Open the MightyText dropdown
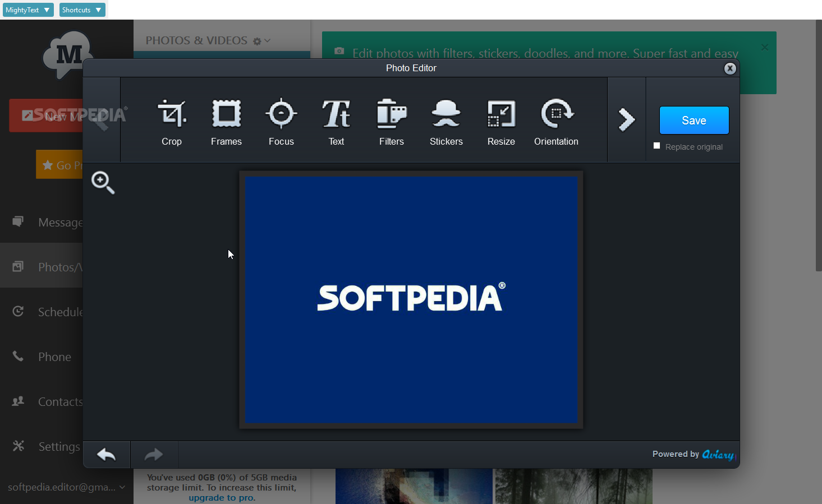 point(28,10)
